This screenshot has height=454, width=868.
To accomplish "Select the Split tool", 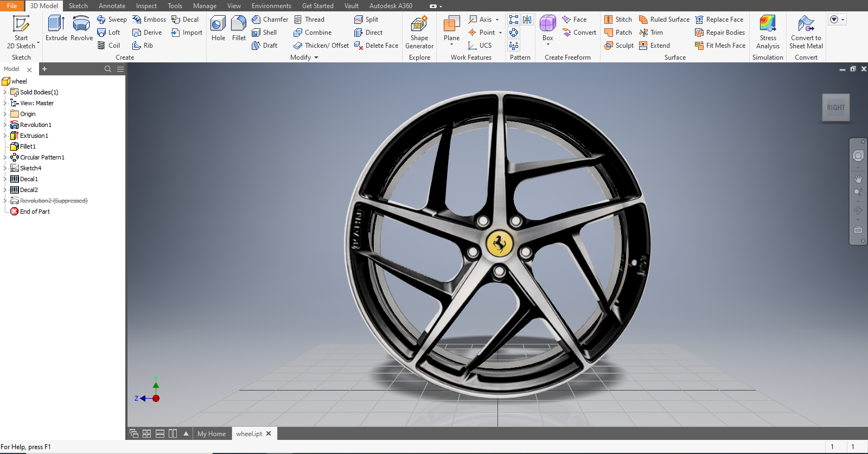I will pyautogui.click(x=366, y=20).
